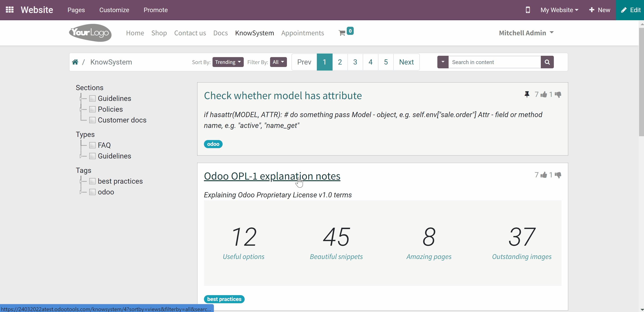Image resolution: width=644 pixels, height=312 pixels.
Task: Click the YourLogo site logo
Action: (x=90, y=33)
